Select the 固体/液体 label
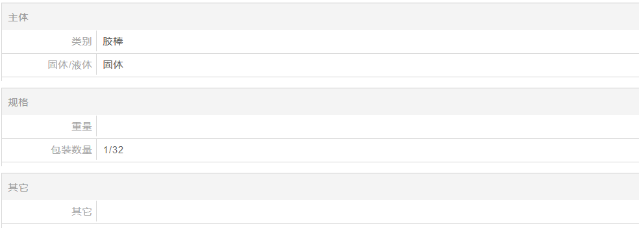 (69, 65)
